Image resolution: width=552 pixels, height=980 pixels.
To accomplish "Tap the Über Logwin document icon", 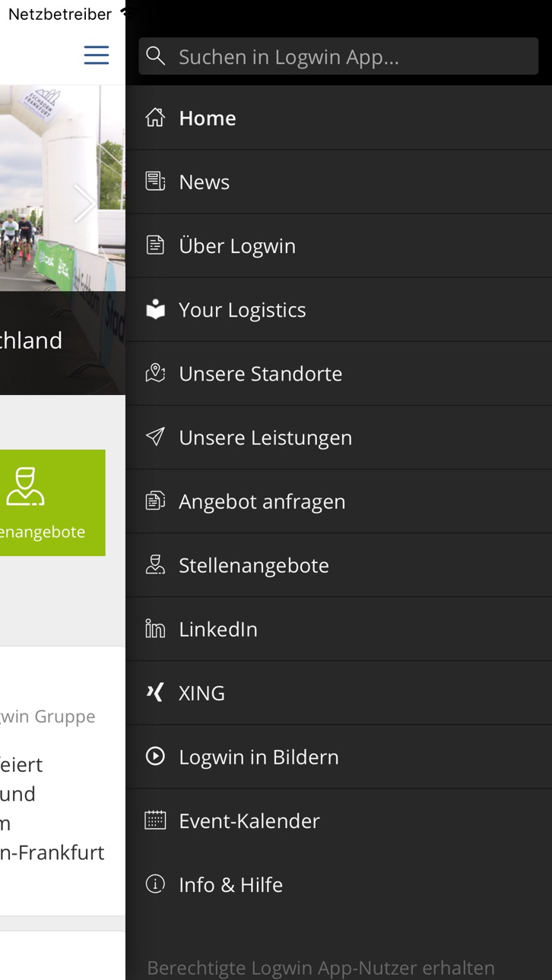I will coord(155,245).
